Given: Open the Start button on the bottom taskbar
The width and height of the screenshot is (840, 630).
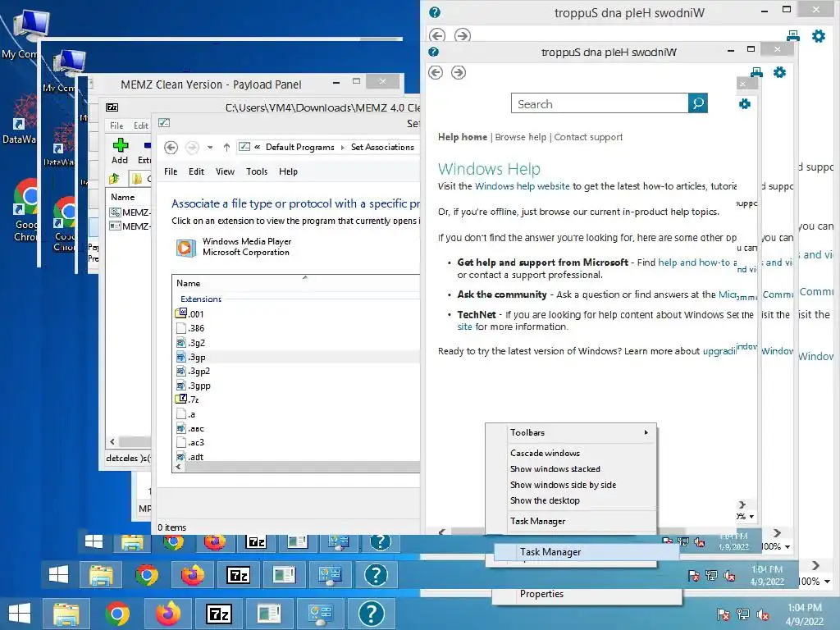Looking at the screenshot, I should point(20,614).
